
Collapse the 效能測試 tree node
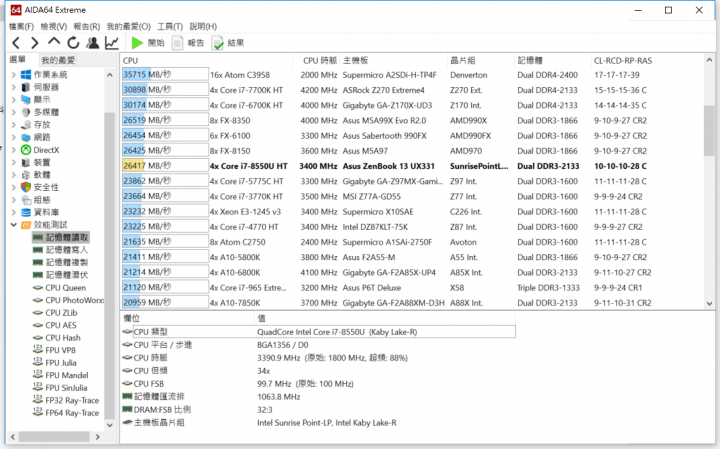coord(13,224)
